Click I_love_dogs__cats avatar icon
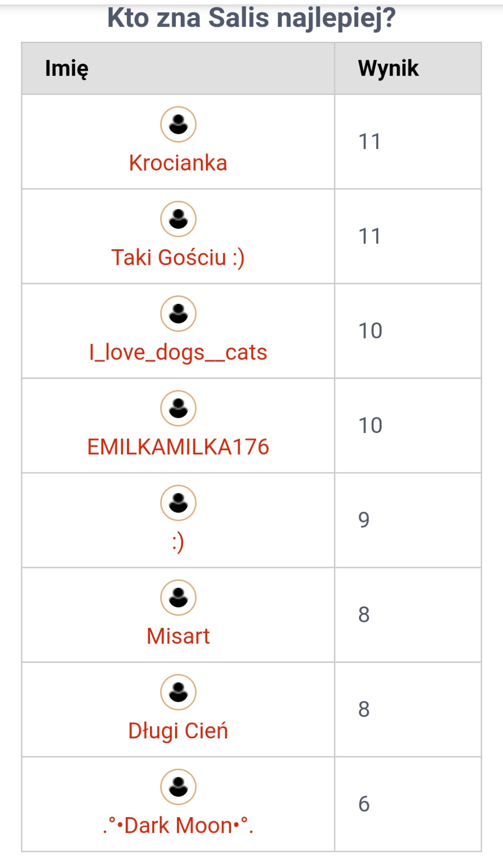 point(178,313)
